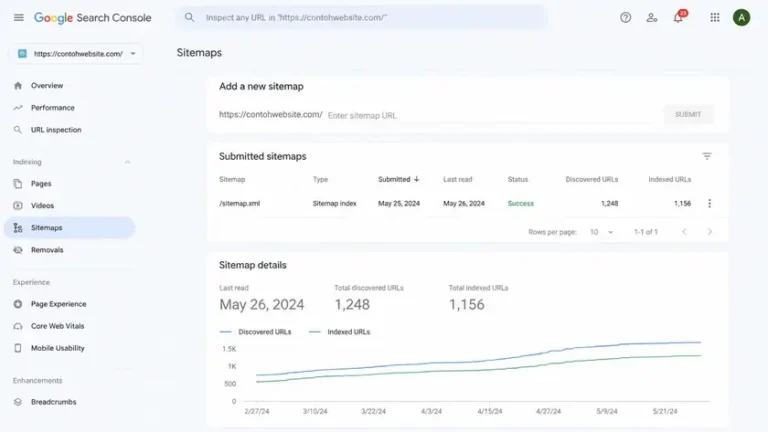Open the Google apps grid
Image resolution: width=768 pixels, height=432 pixels.
tap(715, 18)
